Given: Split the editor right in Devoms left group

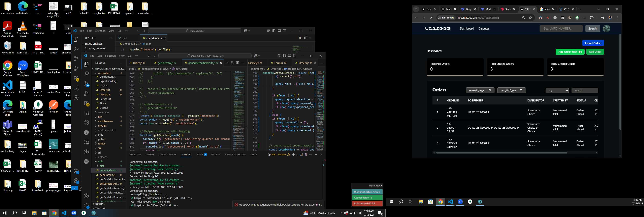Looking at the screenshot, I should [x=237, y=63].
